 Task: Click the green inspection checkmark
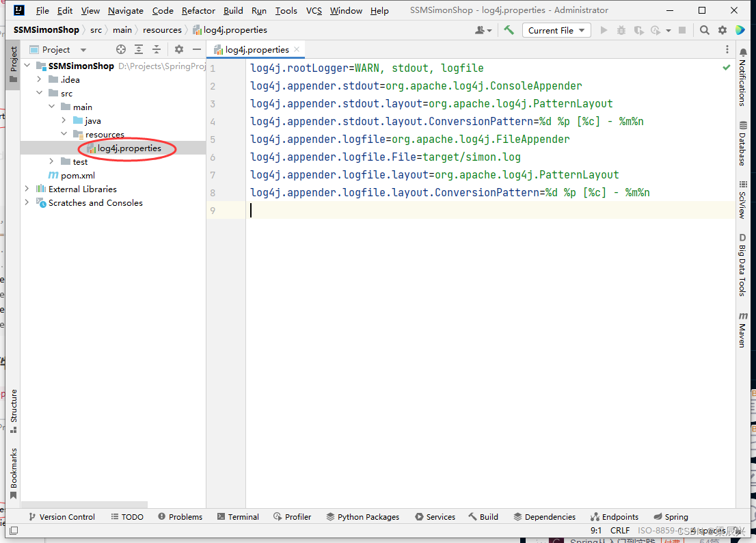point(726,68)
